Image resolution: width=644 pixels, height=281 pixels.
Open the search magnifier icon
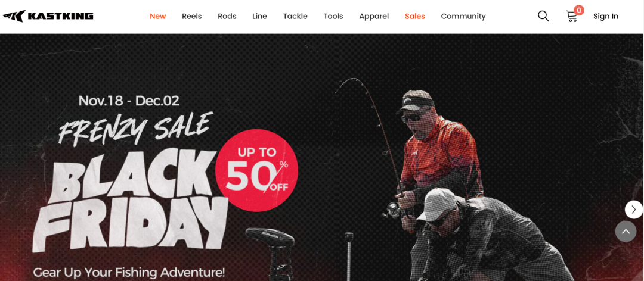(x=543, y=17)
